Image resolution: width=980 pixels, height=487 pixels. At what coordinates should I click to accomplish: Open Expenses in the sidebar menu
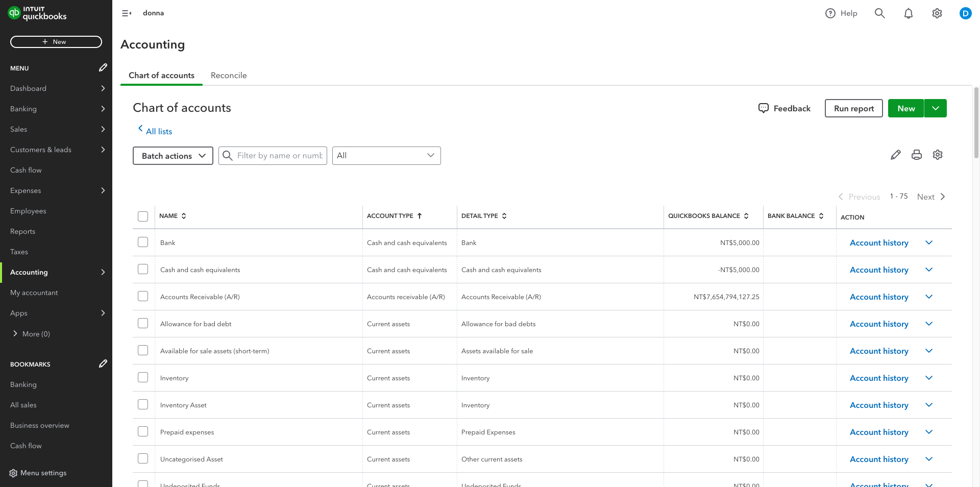pos(26,190)
